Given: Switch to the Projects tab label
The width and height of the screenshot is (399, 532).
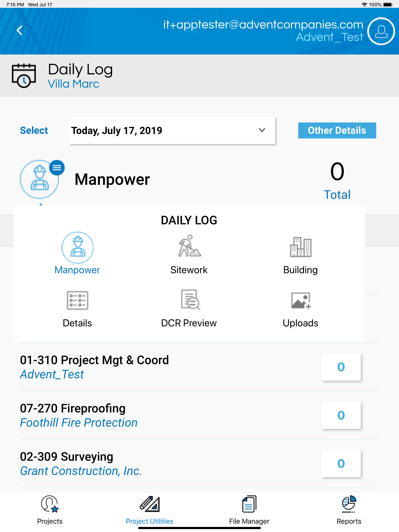Looking at the screenshot, I should [x=50, y=521].
